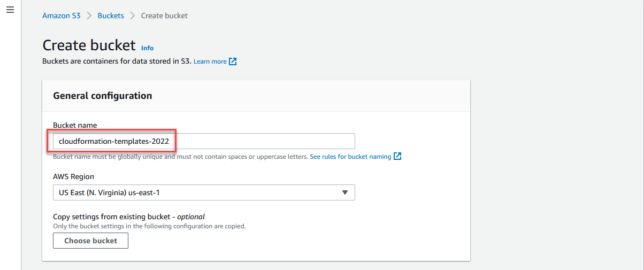Click the AWS Region field label
644x270 pixels.
74,176
